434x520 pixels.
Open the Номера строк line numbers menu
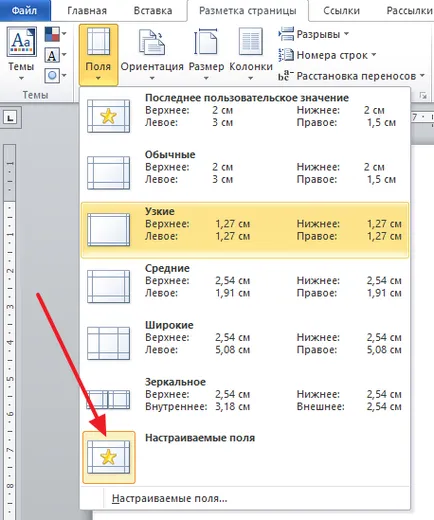pyautogui.click(x=327, y=55)
